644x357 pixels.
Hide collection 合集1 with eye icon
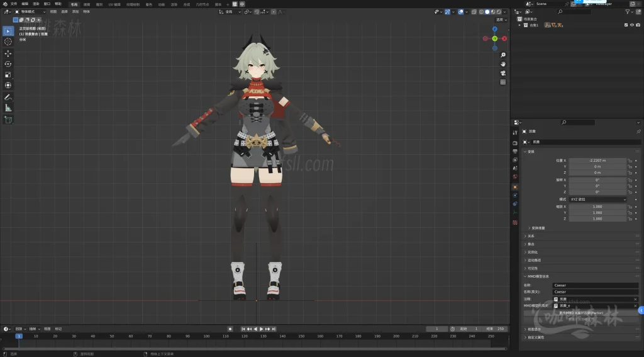(631, 25)
